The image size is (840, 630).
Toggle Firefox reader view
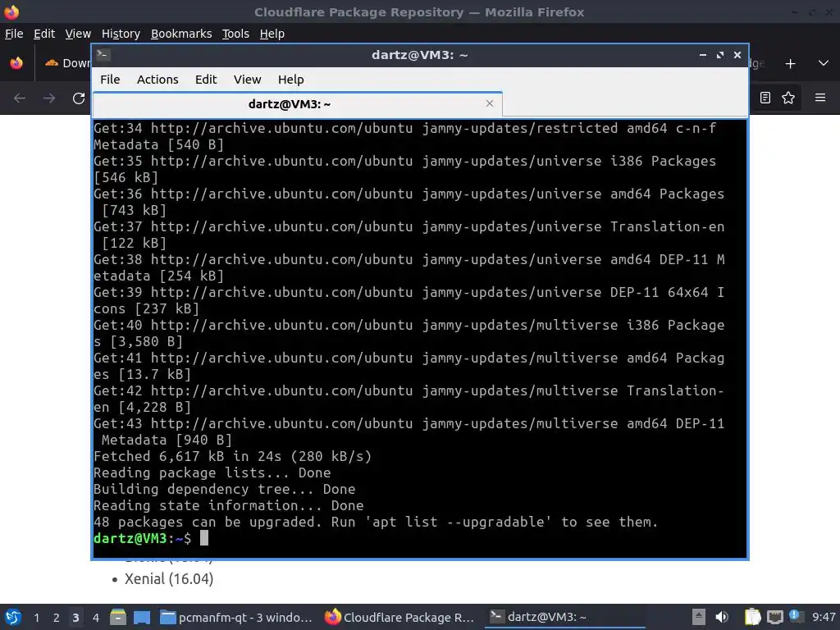point(765,98)
